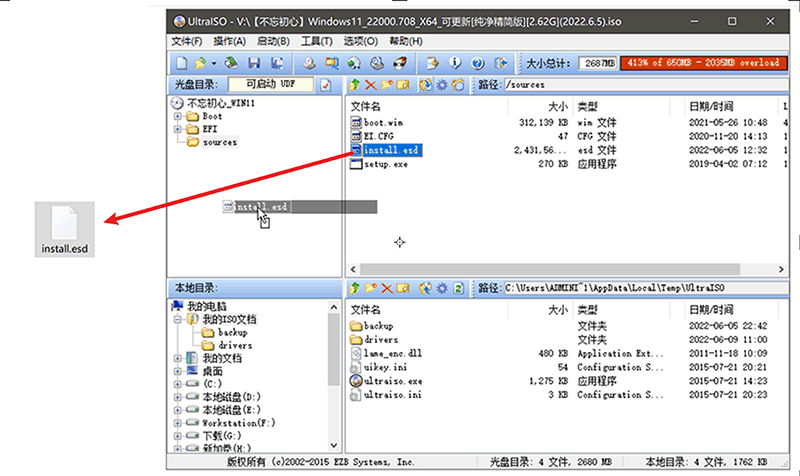
Task: Expand the EFI folder in disc tree
Action: (x=178, y=129)
